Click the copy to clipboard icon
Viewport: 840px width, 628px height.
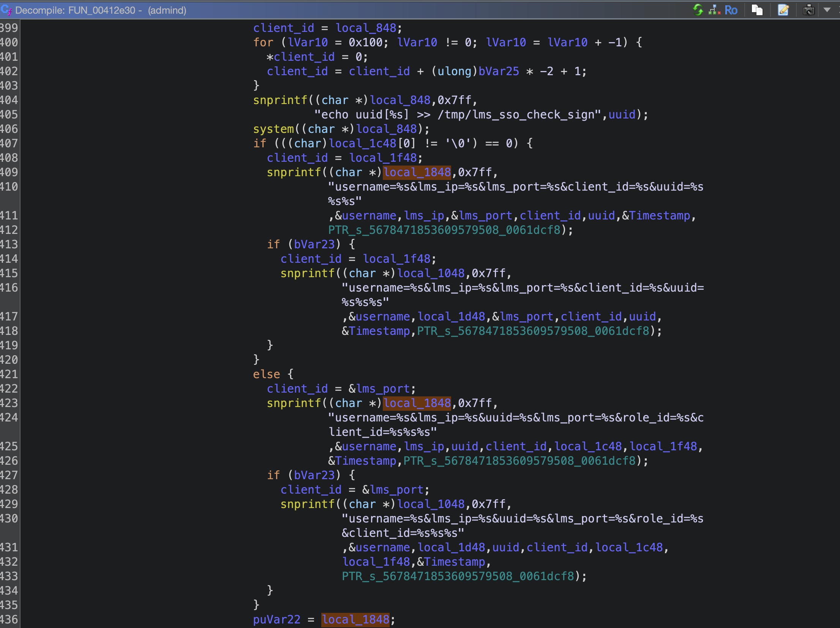pyautogui.click(x=757, y=10)
